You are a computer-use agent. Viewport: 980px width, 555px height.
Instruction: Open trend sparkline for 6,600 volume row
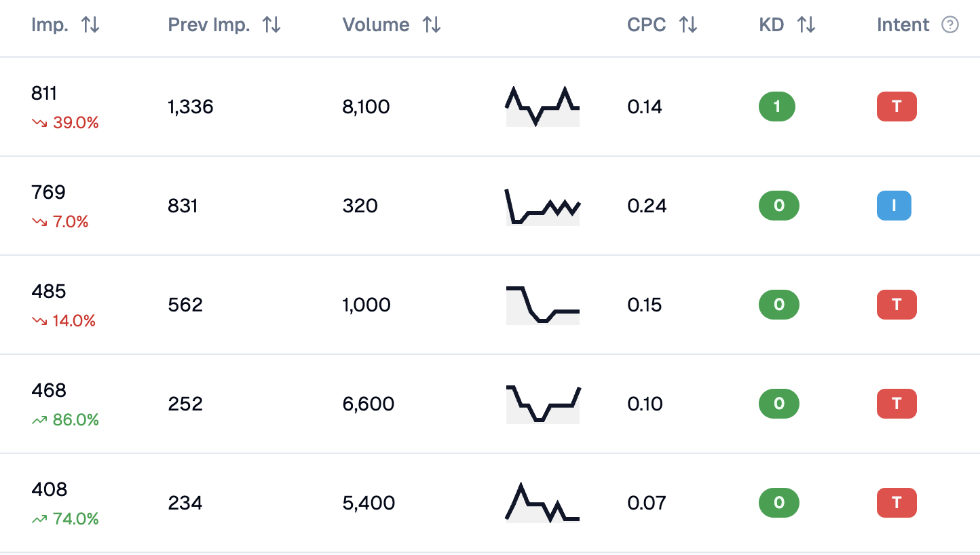point(542,404)
